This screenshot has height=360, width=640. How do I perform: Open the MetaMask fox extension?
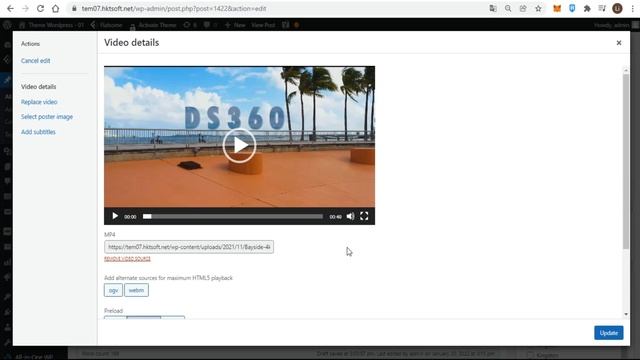click(x=557, y=8)
